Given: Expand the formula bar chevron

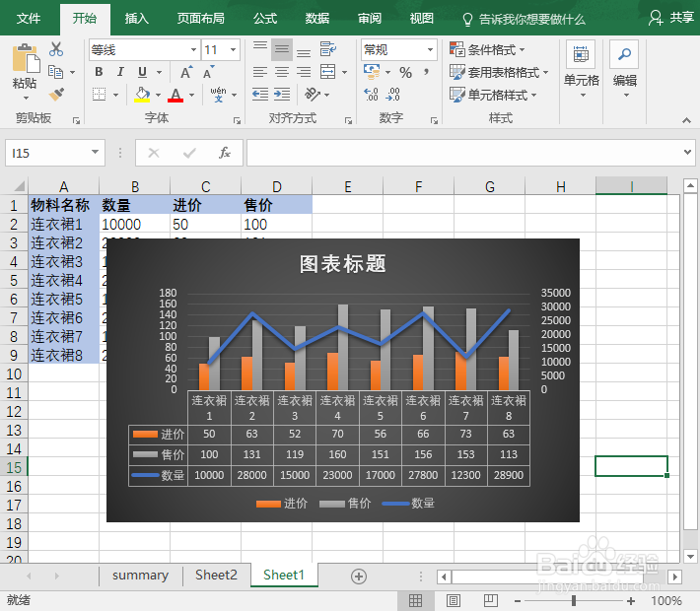Looking at the screenshot, I should [687, 152].
